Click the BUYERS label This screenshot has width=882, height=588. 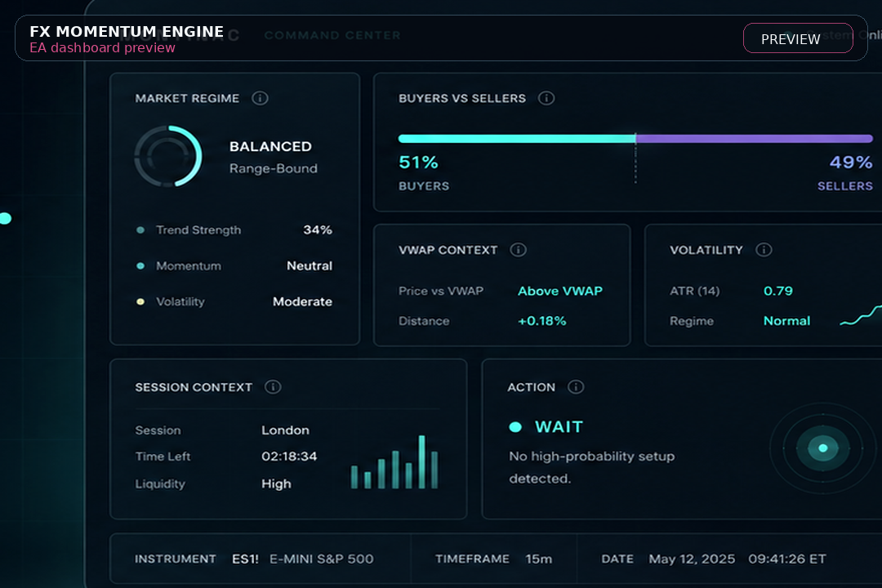424,185
